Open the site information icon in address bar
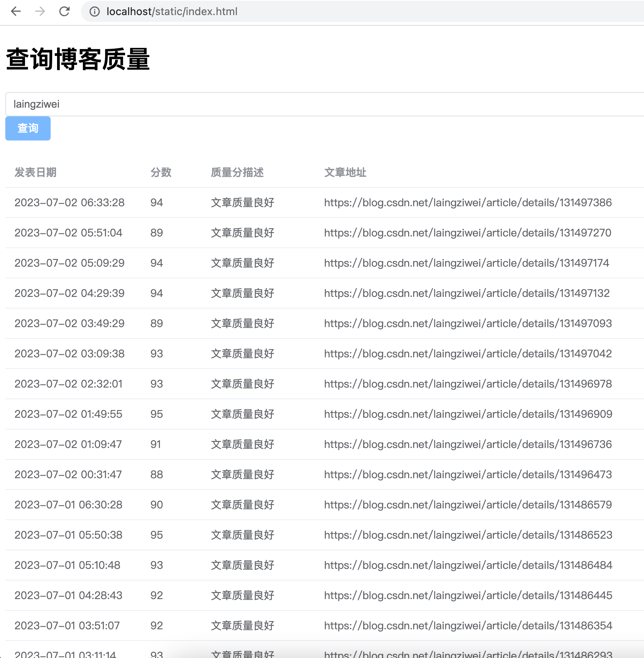644x658 pixels. [94, 12]
